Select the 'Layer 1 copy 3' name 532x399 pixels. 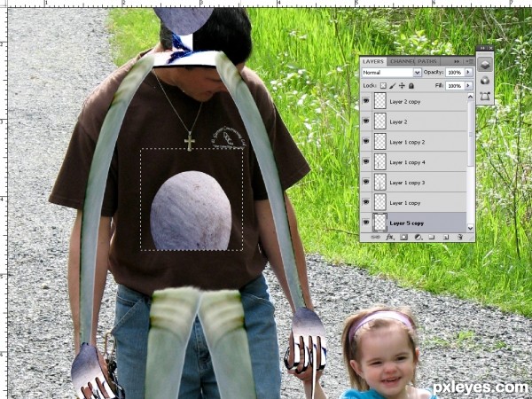[x=407, y=183]
